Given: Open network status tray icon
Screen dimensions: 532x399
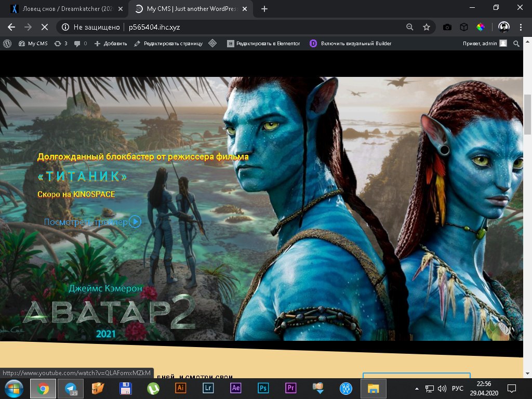Looking at the screenshot, I should (x=430, y=389).
